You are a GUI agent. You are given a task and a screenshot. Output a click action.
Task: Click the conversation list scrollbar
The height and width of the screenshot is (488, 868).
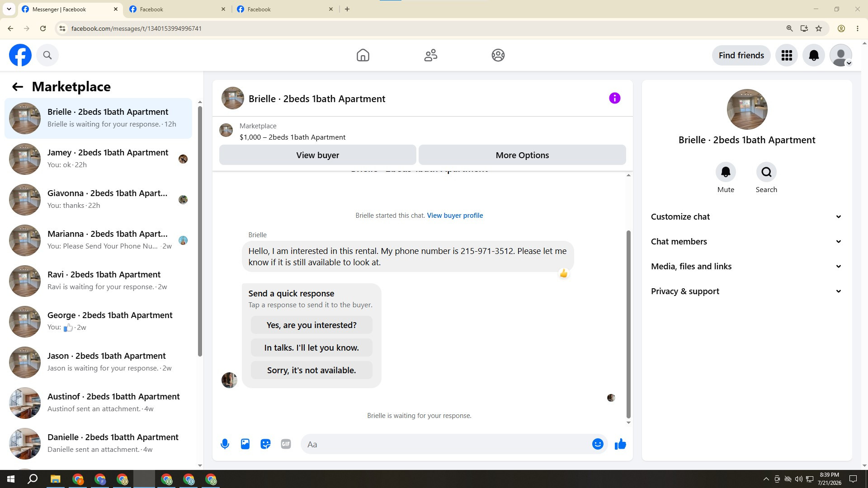click(200, 230)
